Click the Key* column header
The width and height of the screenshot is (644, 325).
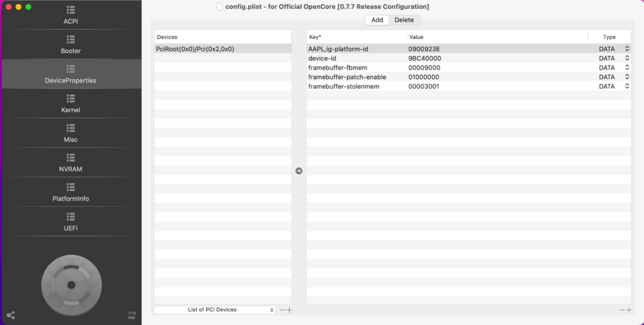point(357,37)
